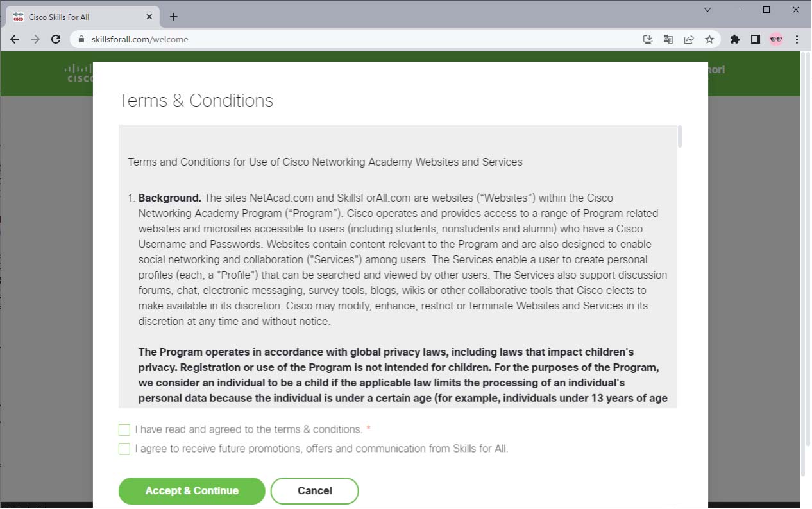Screen dimensions: 812x509
Task: Check 'I have read and agreed' checkbox
Action: point(124,429)
